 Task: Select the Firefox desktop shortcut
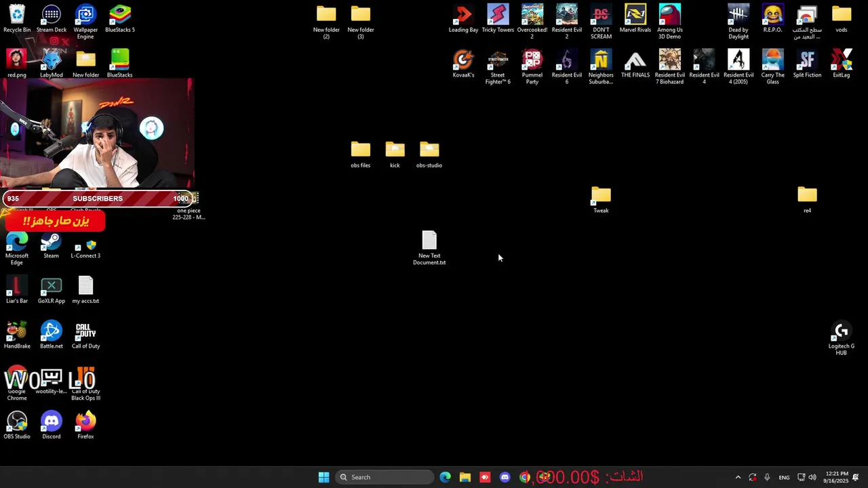point(85,425)
